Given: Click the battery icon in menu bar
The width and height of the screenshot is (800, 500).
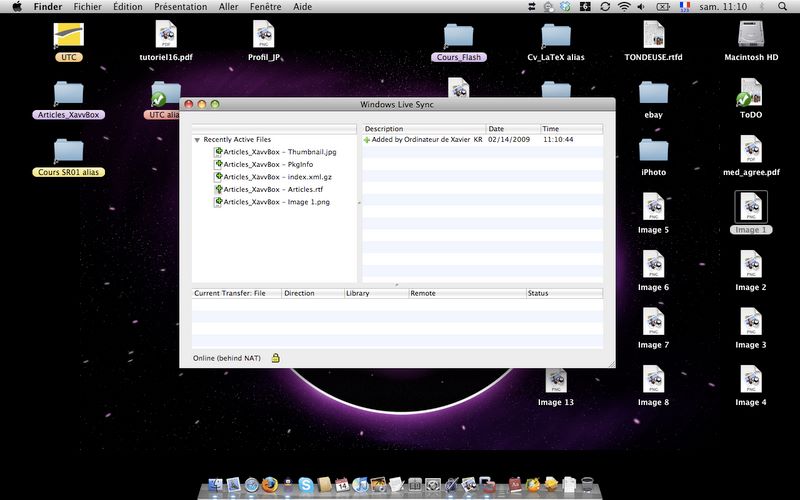Looking at the screenshot, I should tap(663, 7).
